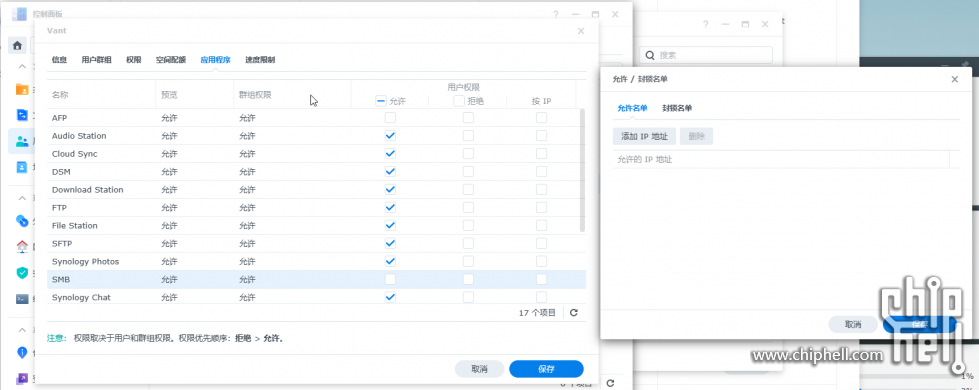The height and width of the screenshot is (390, 979).
Task: Switch to the 封锁名单 tab
Action: [x=677, y=108]
